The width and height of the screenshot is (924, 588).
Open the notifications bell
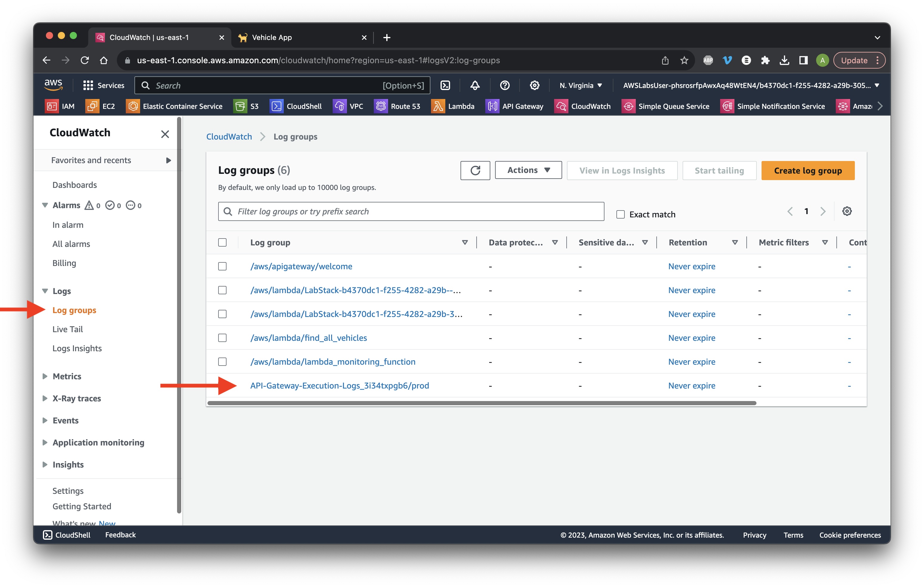coord(475,85)
